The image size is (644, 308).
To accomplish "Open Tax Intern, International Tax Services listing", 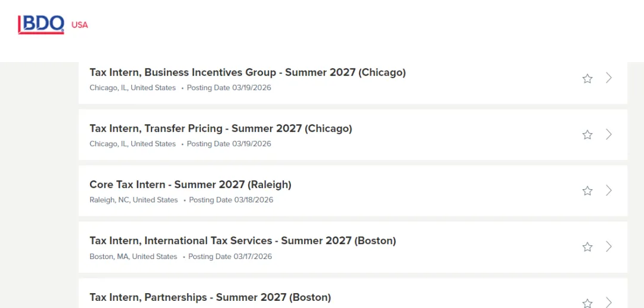I will (x=243, y=241).
